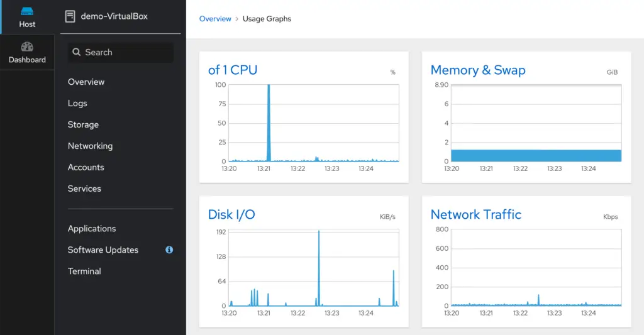Go to the Storage section
644x335 pixels.
click(84, 125)
